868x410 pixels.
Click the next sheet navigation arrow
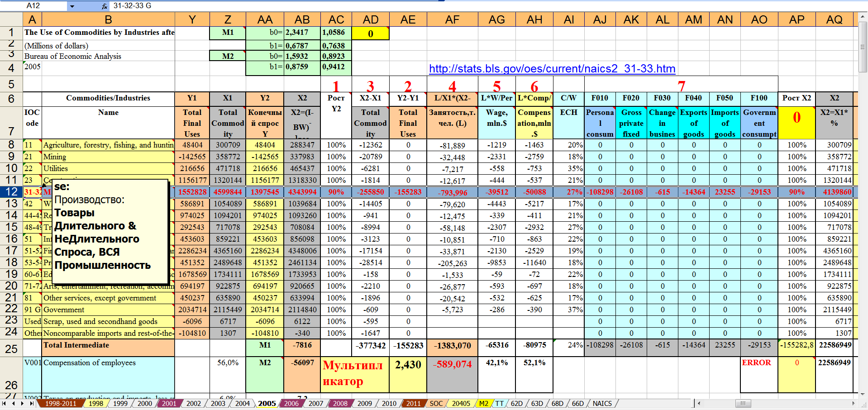[x=22, y=403]
